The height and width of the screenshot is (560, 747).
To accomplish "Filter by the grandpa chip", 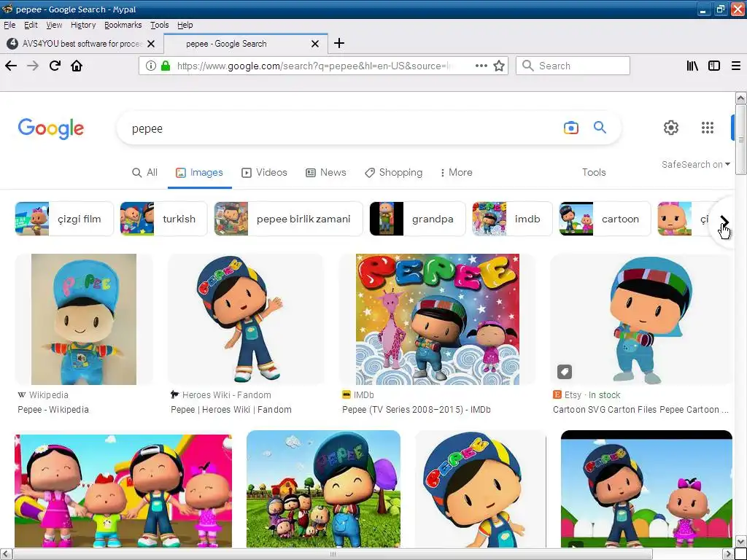I will 417,219.
